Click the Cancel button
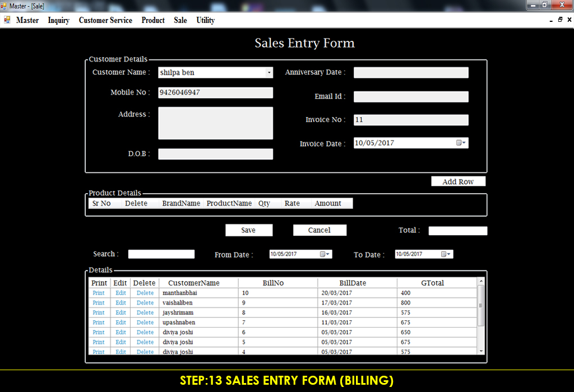Viewport: 574px width, 392px height. [x=320, y=230]
